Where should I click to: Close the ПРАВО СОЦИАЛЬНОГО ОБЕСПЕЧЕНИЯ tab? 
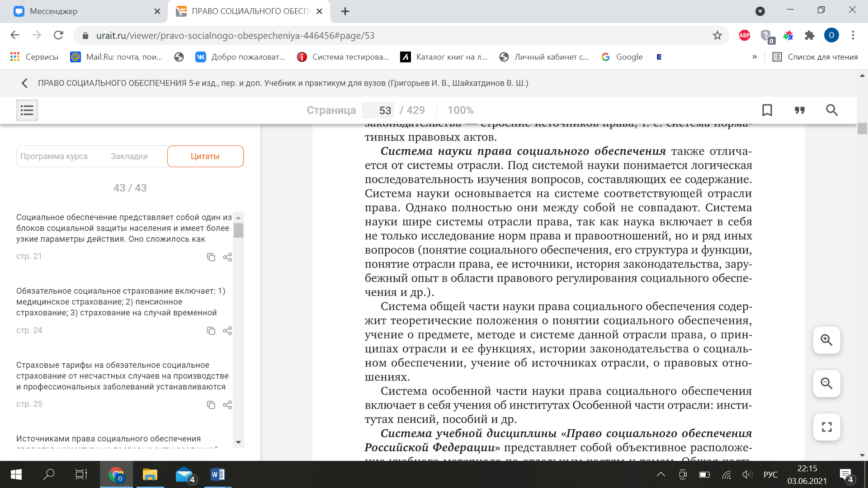coord(320,11)
